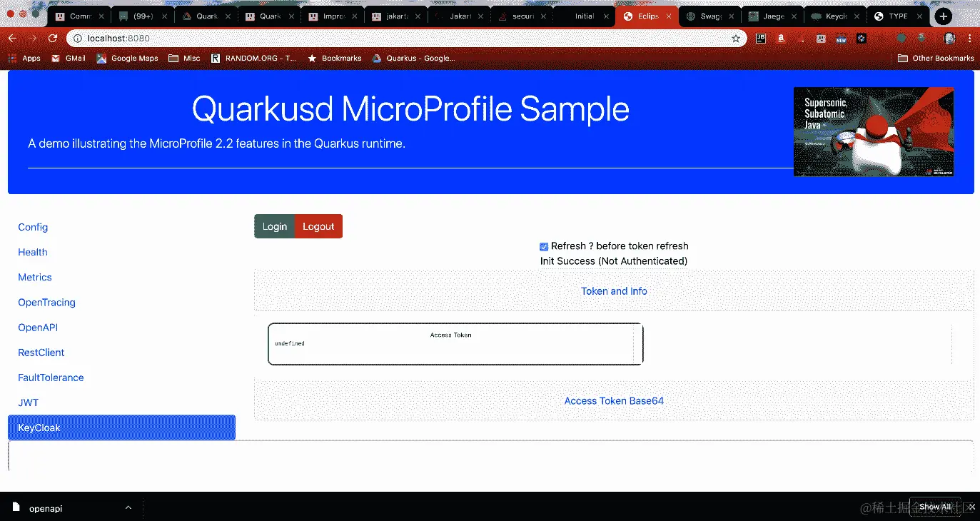This screenshot has width=980, height=521.
Task: Click the Init Success (Not Authenticated) status text
Action: pos(614,261)
